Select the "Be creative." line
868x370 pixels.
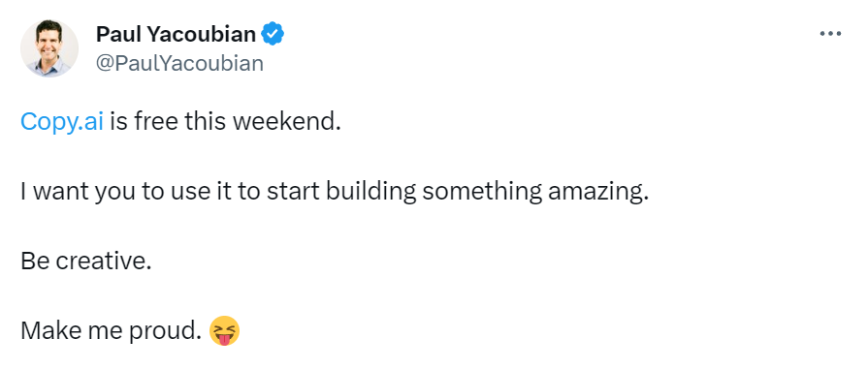85,262
